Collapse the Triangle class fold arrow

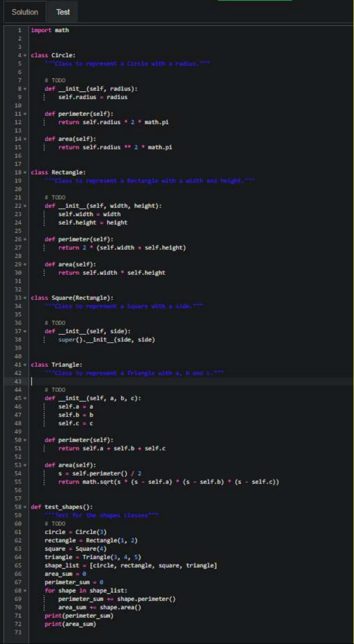(x=25, y=365)
